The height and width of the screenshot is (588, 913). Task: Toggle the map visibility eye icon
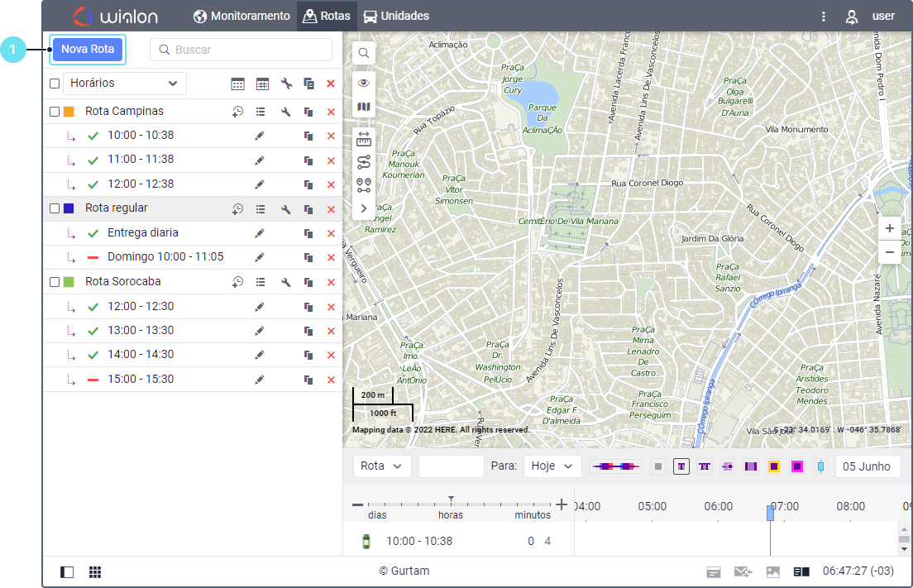364,84
